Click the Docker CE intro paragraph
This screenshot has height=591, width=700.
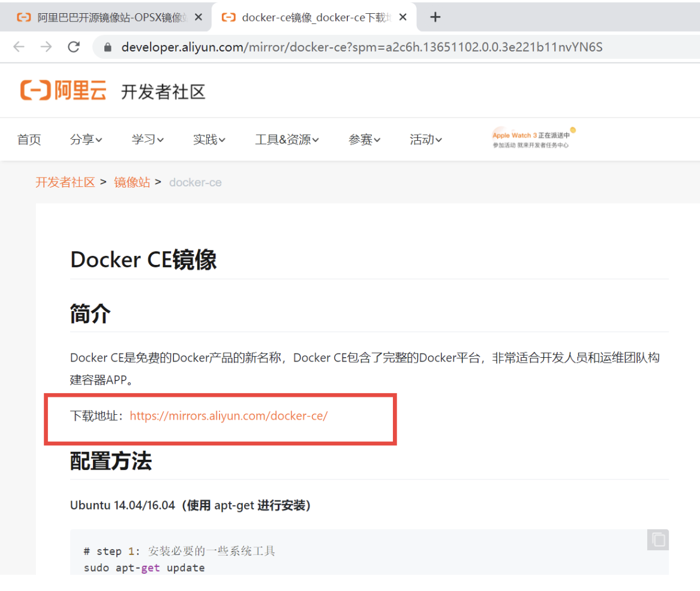click(365, 369)
